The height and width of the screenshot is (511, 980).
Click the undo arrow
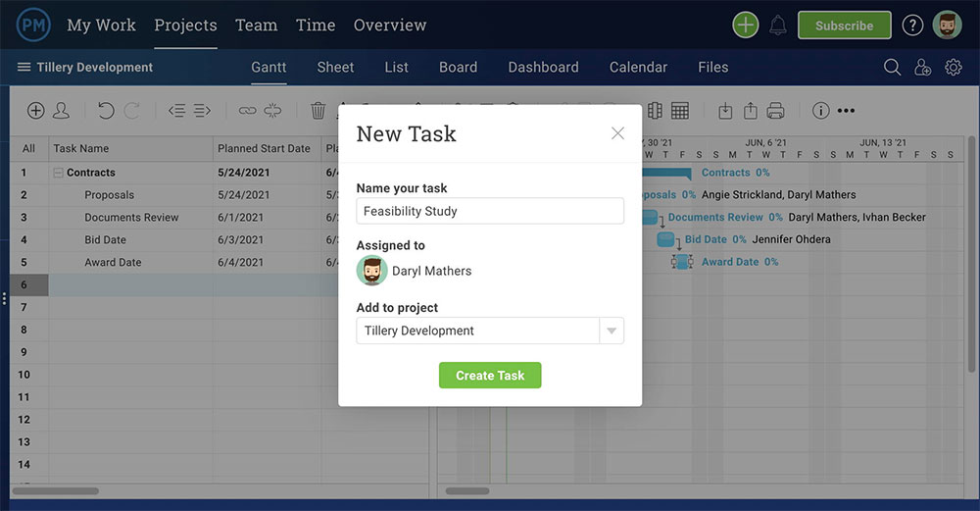(106, 111)
